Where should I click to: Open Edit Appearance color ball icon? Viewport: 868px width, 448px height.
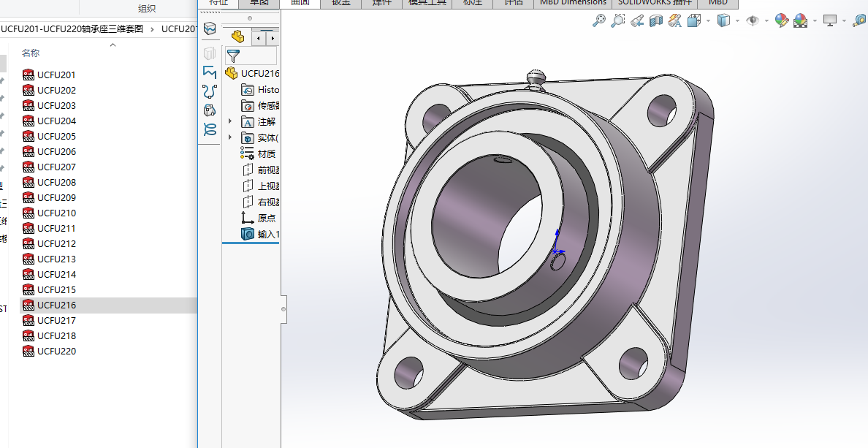click(x=782, y=21)
